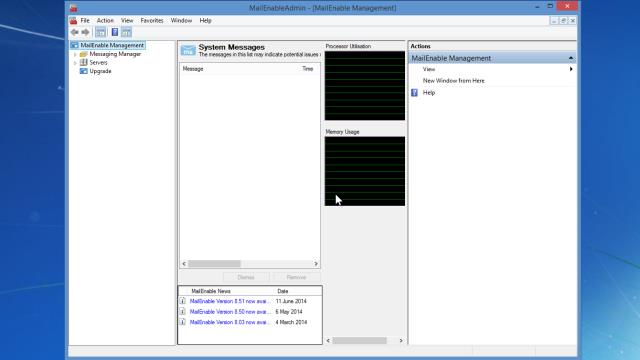The height and width of the screenshot is (360, 640).
Task: Click left arrow of graphs panel scrollbar
Action: [x=328, y=340]
